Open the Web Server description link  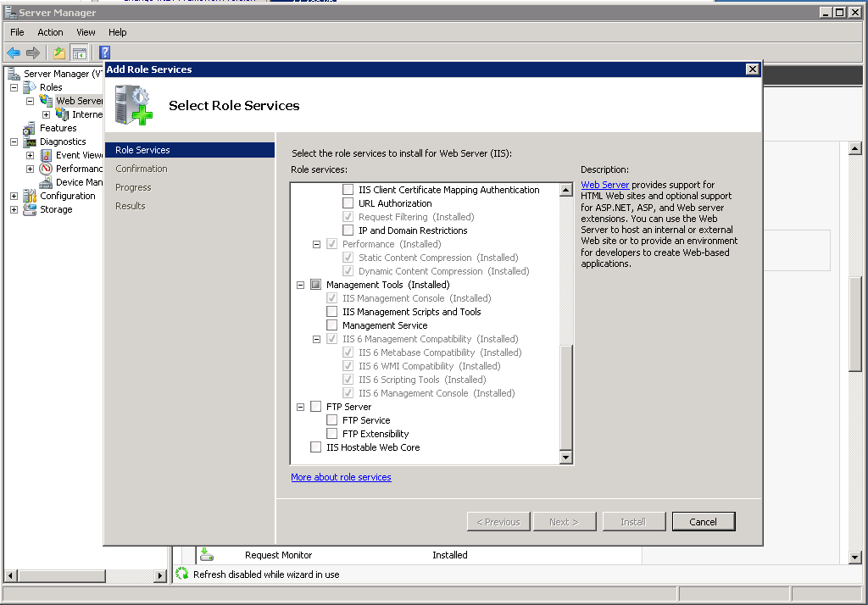604,185
